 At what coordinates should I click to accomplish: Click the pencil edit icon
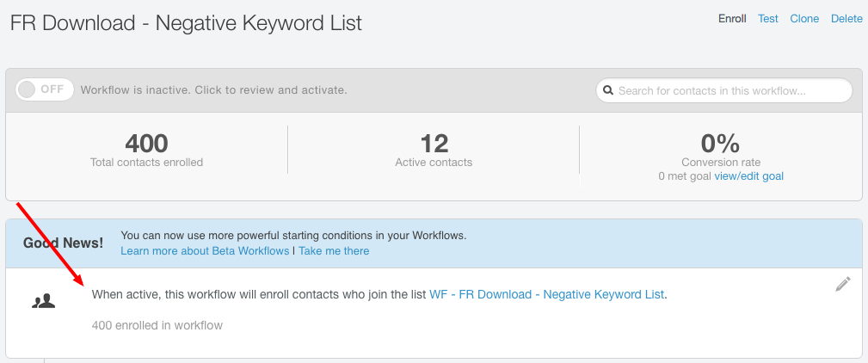point(842,285)
